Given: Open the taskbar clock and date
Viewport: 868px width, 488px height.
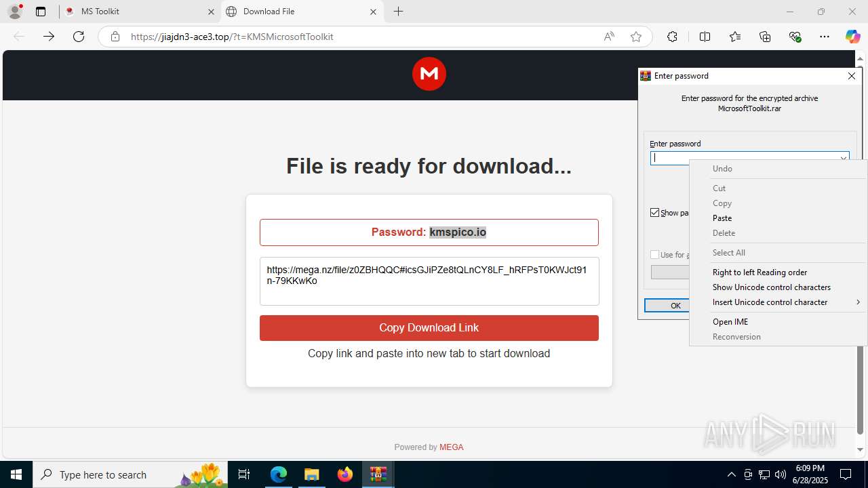Looking at the screenshot, I should coord(810,474).
